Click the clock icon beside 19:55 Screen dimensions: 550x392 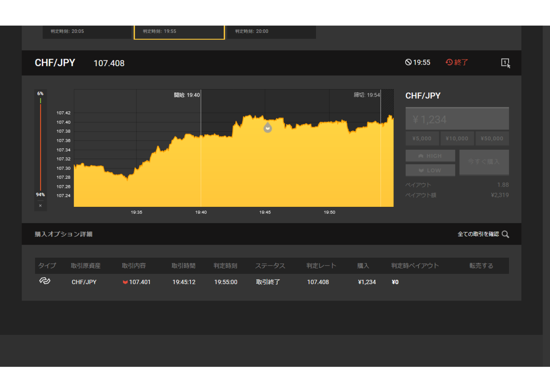coord(408,62)
